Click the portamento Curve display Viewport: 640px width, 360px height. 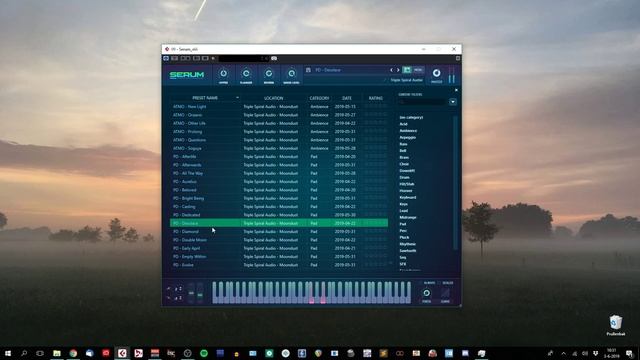click(445, 293)
